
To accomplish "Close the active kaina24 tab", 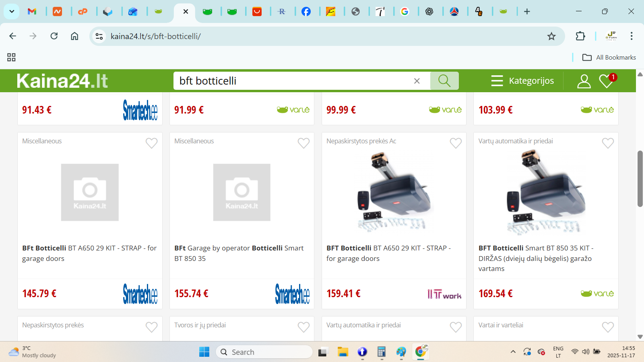I will click(186, 12).
